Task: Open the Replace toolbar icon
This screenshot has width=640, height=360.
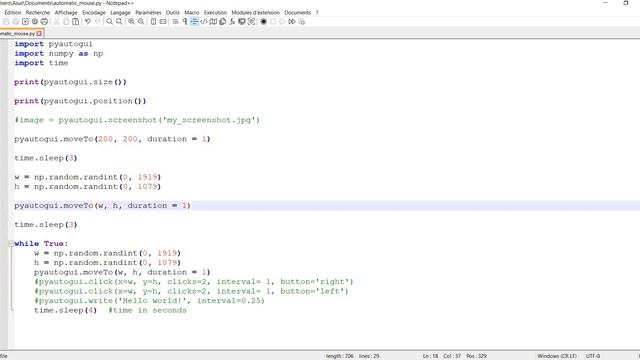Action: point(119,22)
